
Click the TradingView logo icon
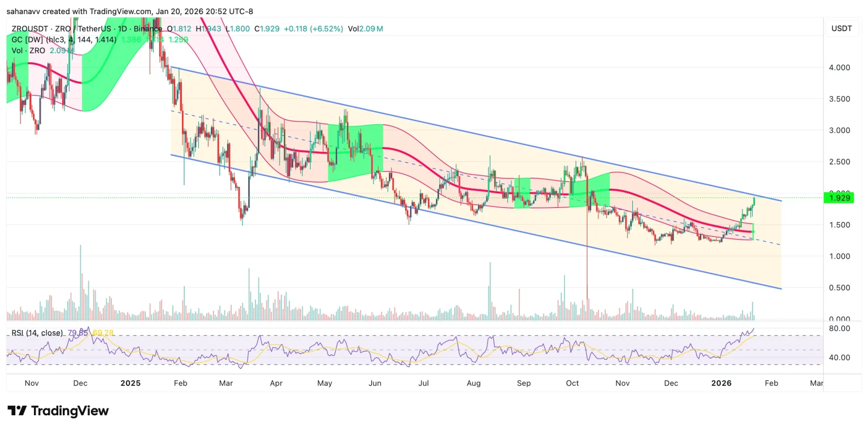tap(16, 411)
